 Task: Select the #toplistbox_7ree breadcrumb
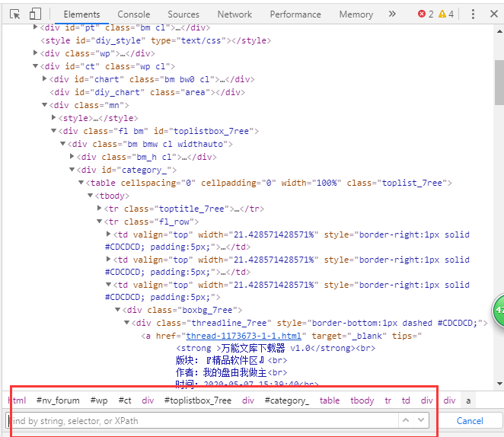(x=198, y=400)
